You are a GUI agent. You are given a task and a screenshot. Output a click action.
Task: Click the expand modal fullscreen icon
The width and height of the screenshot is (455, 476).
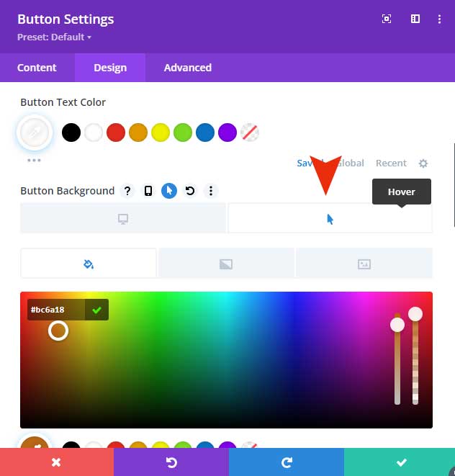(386, 19)
